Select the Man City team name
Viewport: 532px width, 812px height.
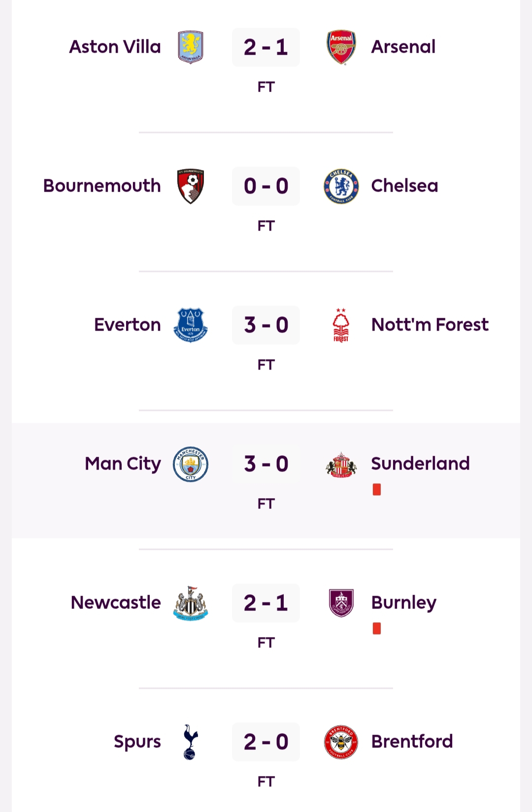coord(123,464)
